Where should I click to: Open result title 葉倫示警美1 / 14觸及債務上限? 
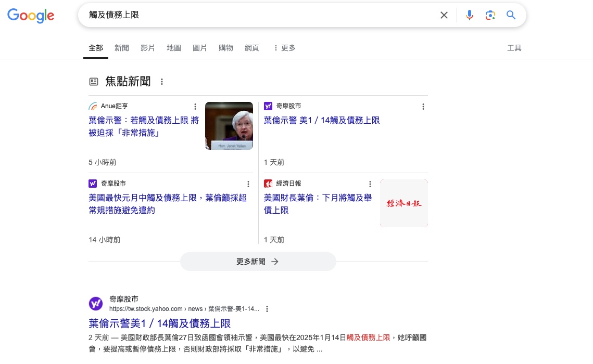pyautogui.click(x=160, y=323)
